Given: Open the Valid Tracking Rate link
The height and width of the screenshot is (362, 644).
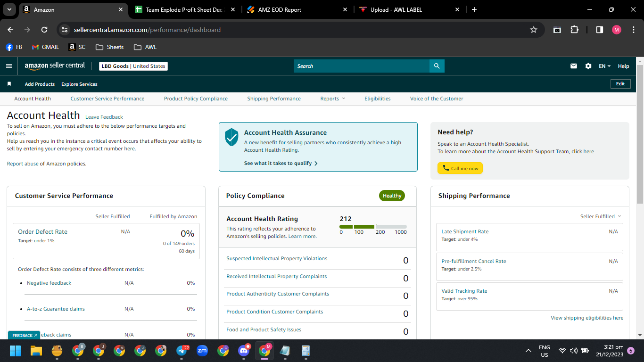Looking at the screenshot, I should pyautogui.click(x=464, y=291).
